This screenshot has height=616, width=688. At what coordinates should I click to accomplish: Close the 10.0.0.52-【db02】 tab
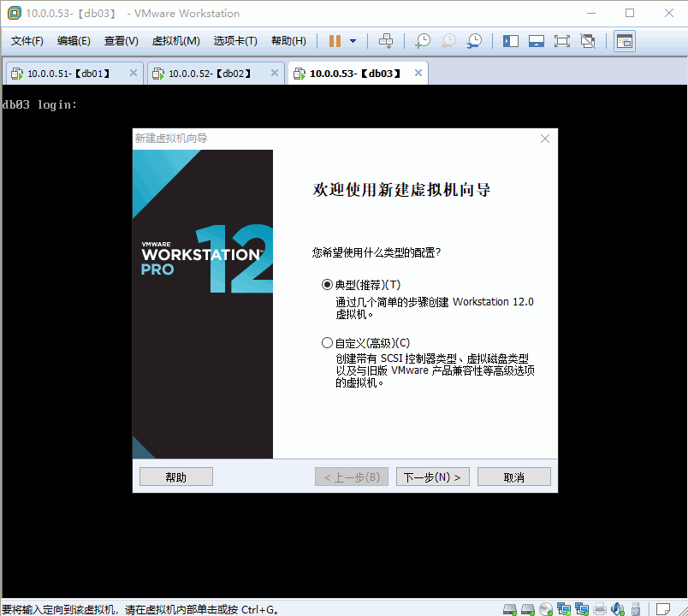click(274, 73)
